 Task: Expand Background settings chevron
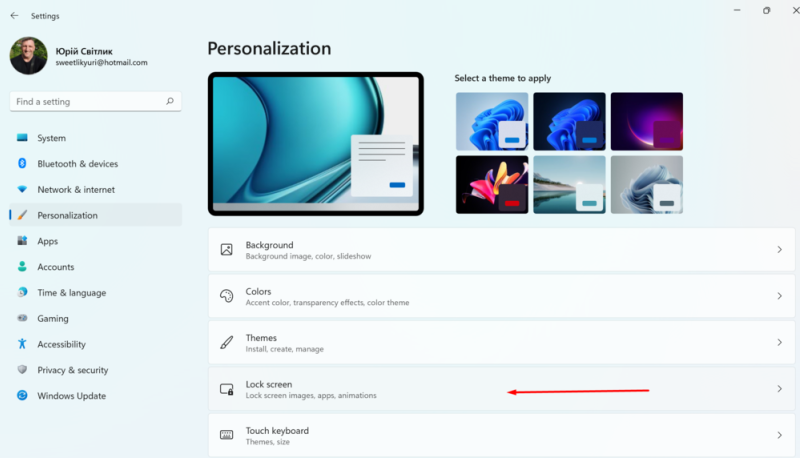pyautogui.click(x=779, y=249)
